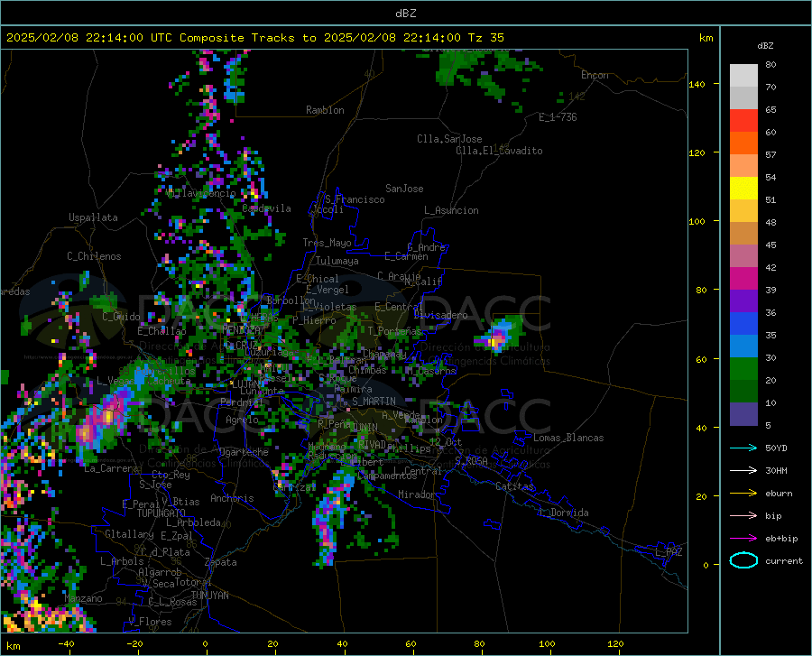Click the dark green 10 dBZ swatch
Image resolution: width=812 pixels, height=656 pixels.
743,392
